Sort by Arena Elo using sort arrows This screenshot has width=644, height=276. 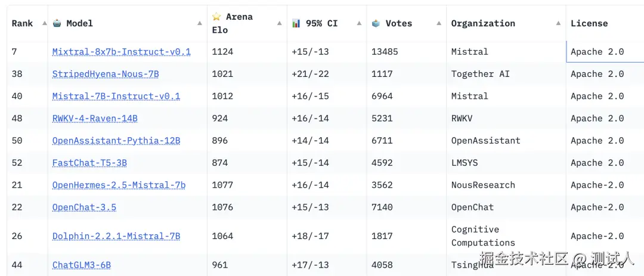click(280, 23)
